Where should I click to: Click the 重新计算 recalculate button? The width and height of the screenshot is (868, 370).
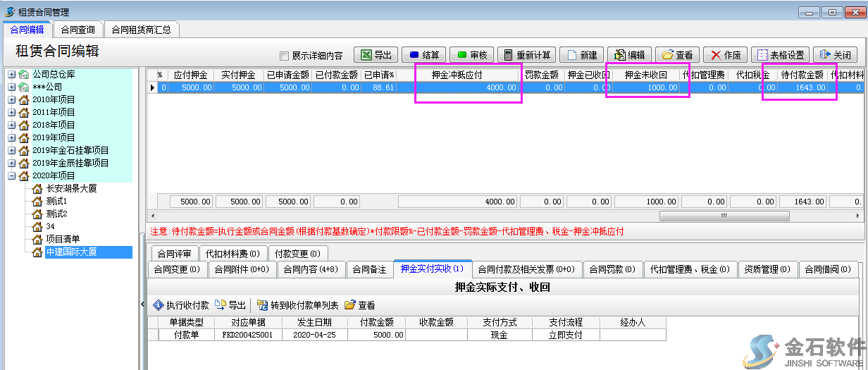pyautogui.click(x=527, y=55)
